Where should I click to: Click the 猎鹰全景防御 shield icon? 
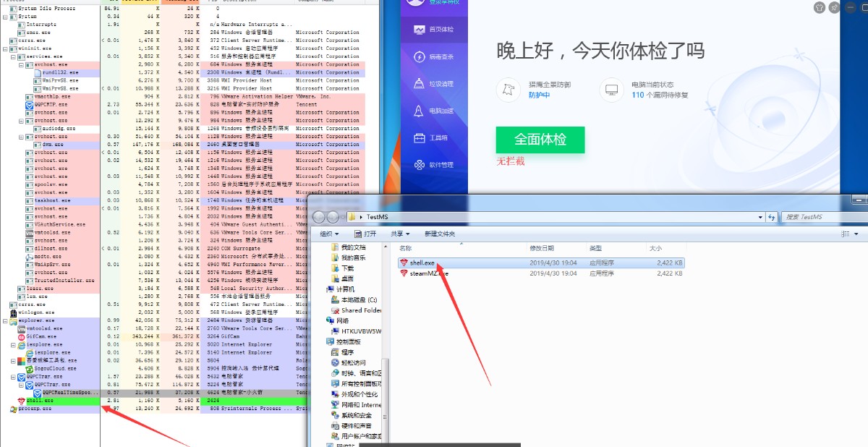click(x=509, y=90)
